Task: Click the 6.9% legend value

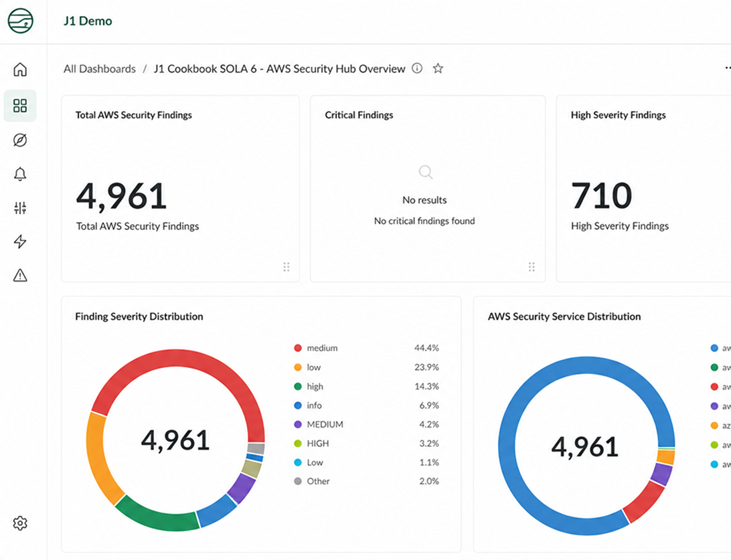Action: [x=429, y=405]
